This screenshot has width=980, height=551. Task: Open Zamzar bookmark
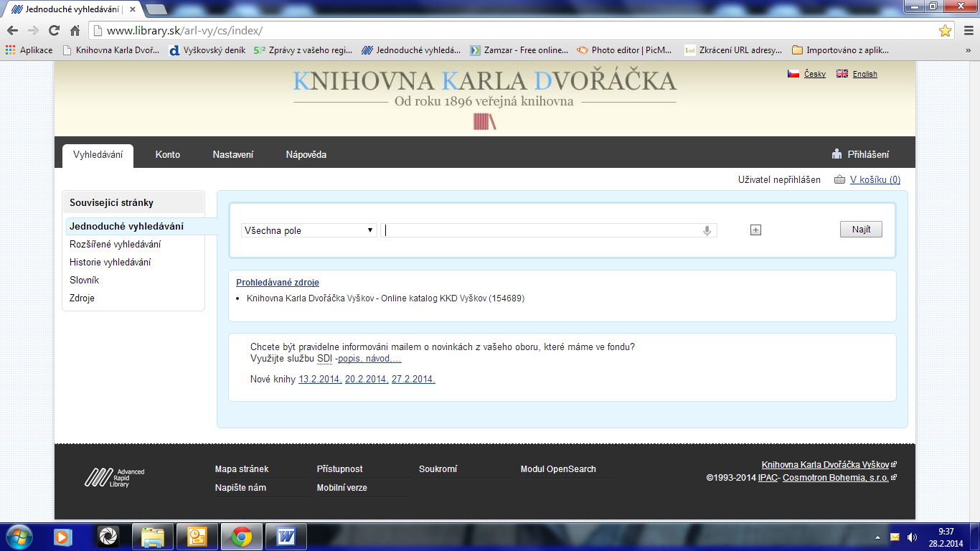(x=519, y=50)
